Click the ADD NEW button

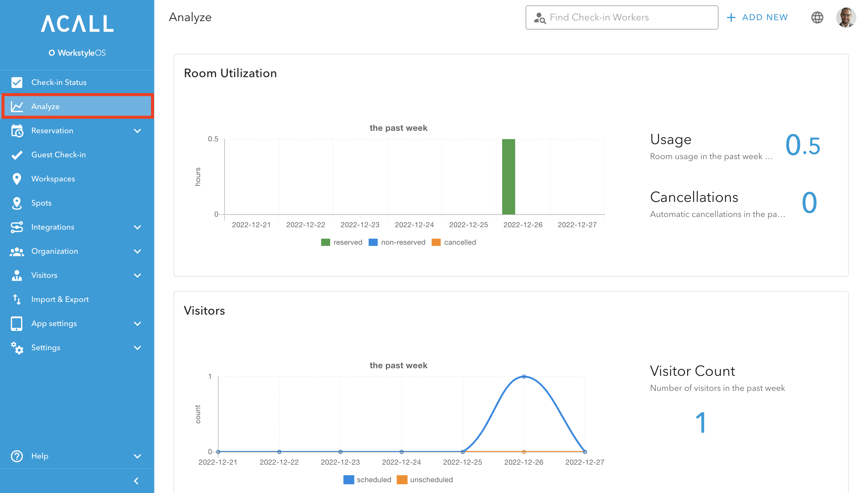tap(758, 17)
